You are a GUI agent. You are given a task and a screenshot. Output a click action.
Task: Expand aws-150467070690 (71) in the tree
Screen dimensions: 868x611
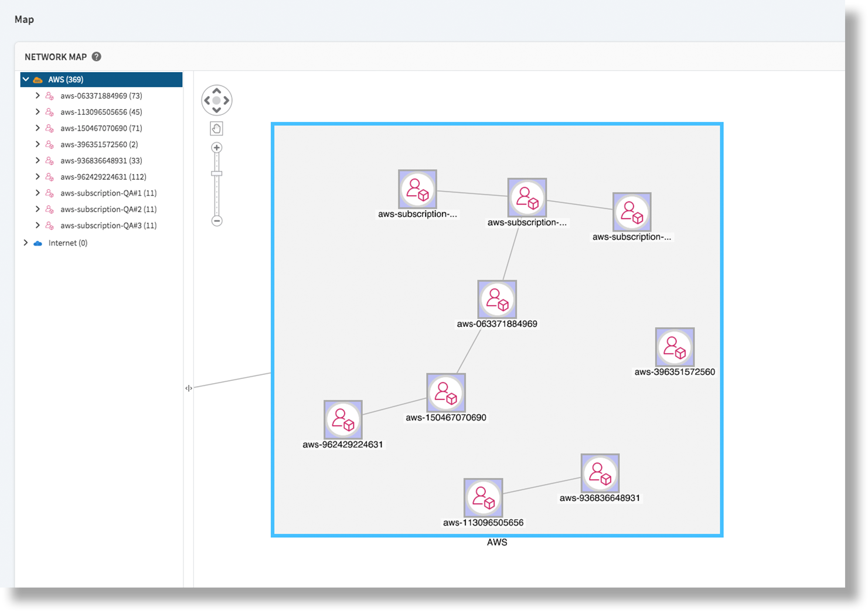tap(38, 128)
